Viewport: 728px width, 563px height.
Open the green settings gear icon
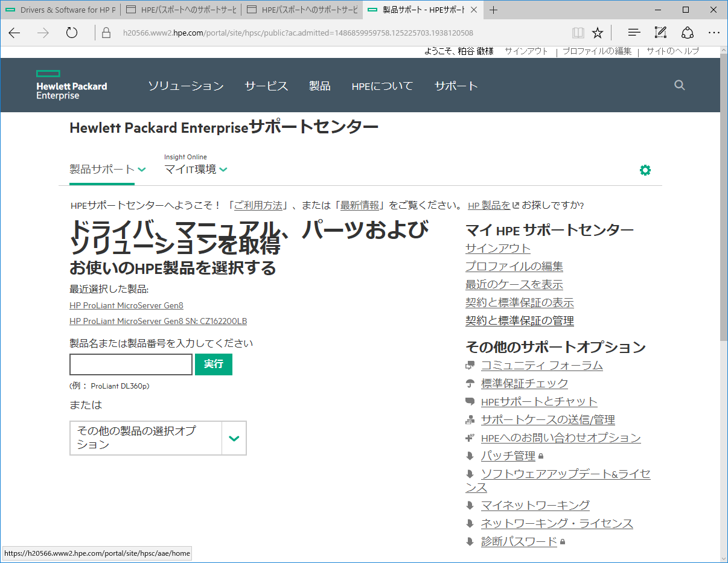pyautogui.click(x=645, y=170)
